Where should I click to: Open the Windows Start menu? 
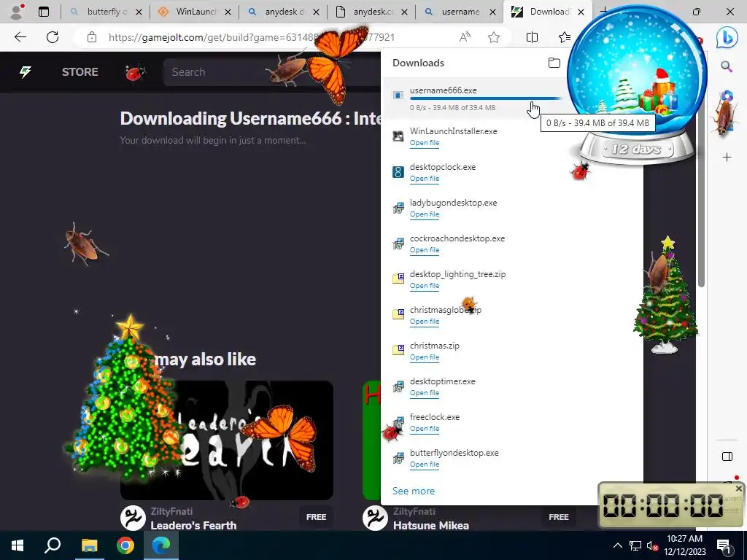(x=18, y=545)
